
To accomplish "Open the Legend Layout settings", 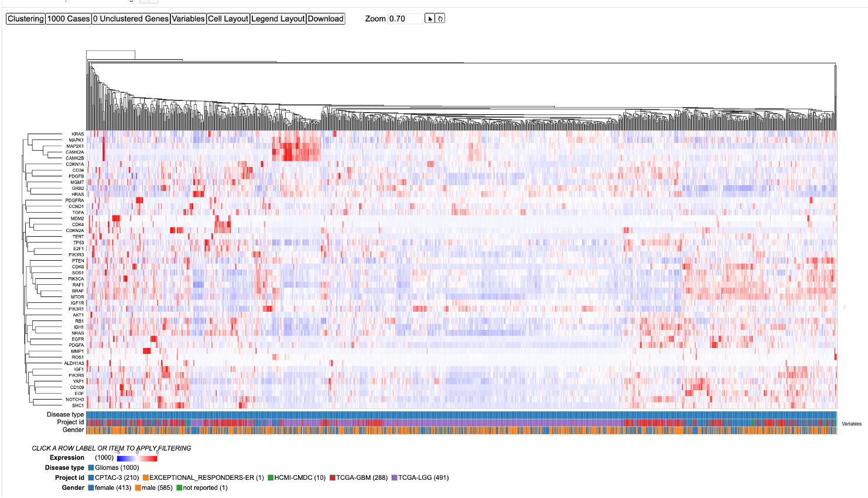I will click(x=278, y=19).
